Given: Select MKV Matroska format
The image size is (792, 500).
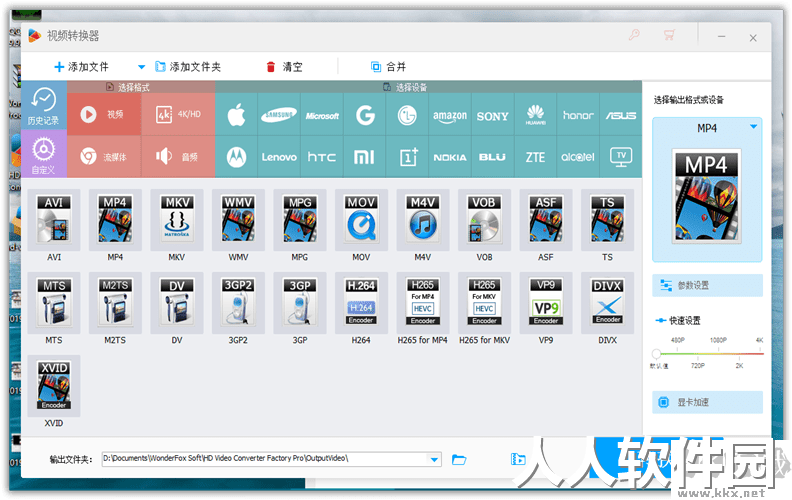Looking at the screenshot, I should click(x=177, y=220).
